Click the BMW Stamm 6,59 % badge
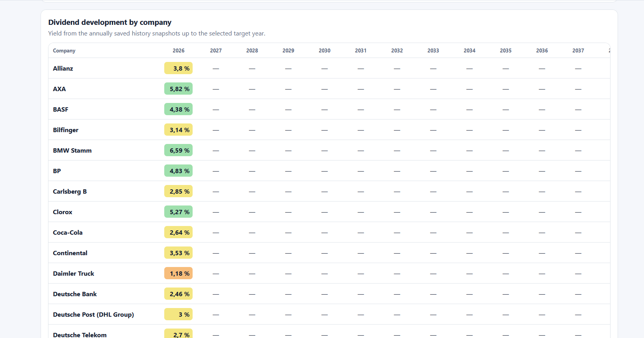 [x=178, y=150]
